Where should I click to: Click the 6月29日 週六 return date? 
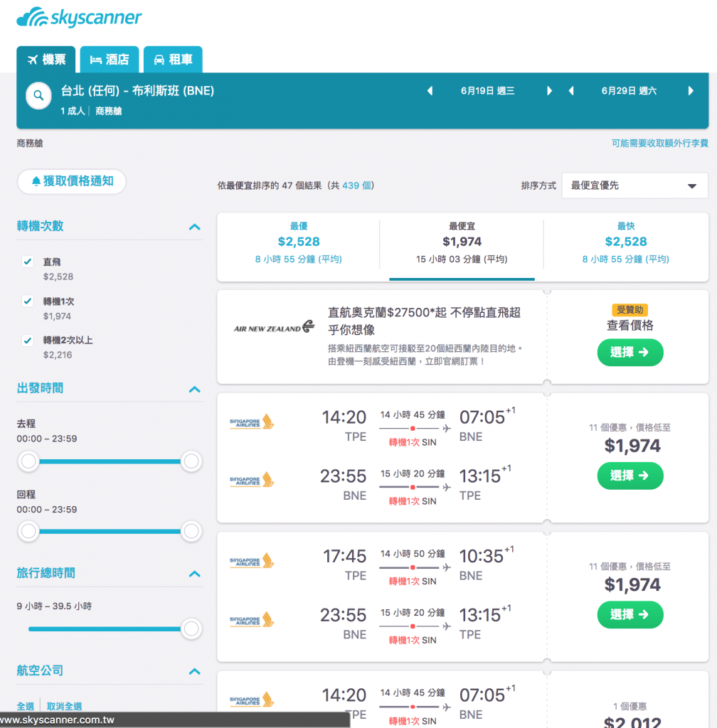tap(629, 91)
